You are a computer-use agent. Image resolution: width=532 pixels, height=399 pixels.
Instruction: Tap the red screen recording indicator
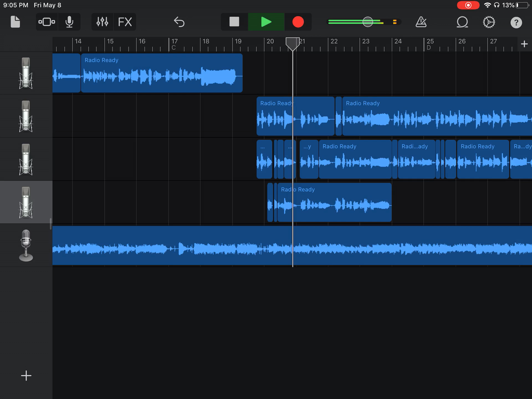[x=468, y=5]
